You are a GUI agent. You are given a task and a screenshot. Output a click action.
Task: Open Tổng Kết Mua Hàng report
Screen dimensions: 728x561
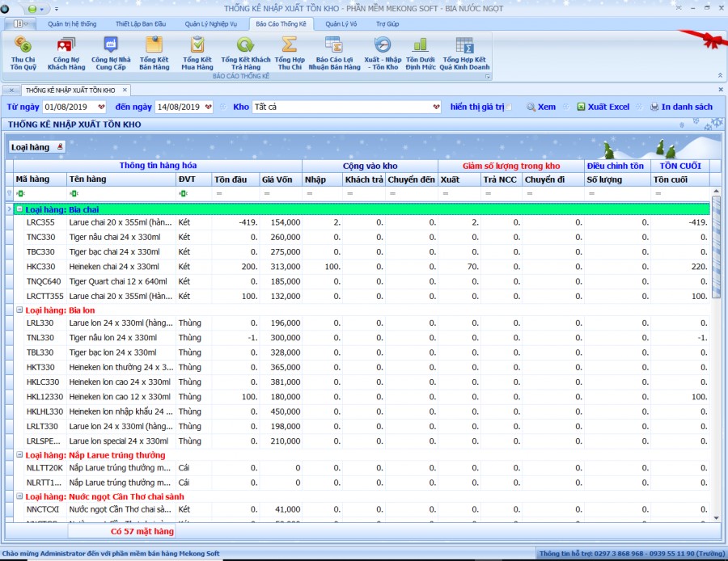pyautogui.click(x=197, y=54)
